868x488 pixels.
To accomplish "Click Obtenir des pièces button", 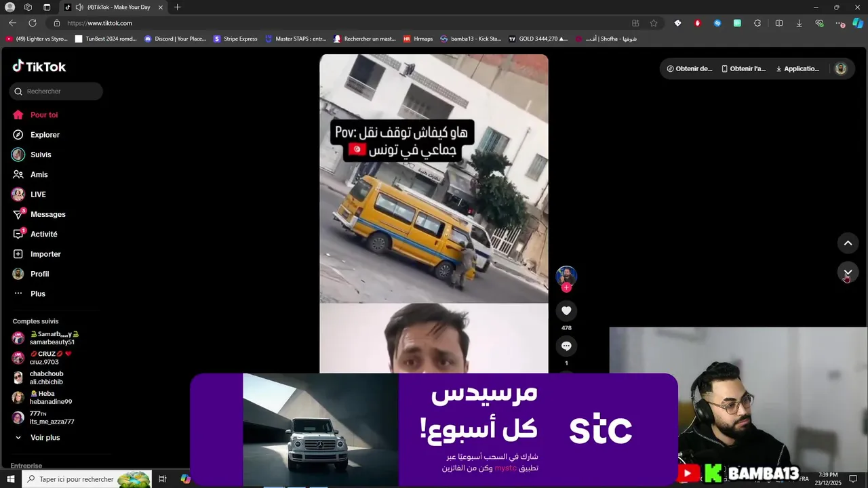I will click(690, 68).
